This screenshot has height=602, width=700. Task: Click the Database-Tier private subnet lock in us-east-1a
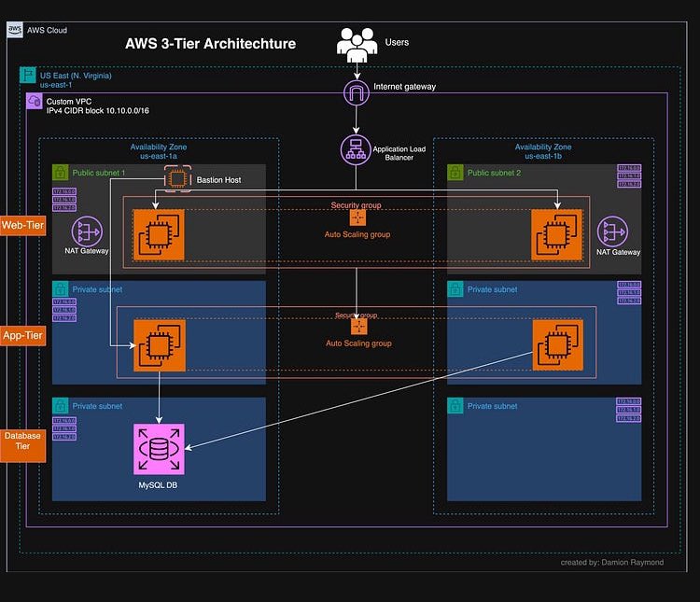pyautogui.click(x=61, y=405)
